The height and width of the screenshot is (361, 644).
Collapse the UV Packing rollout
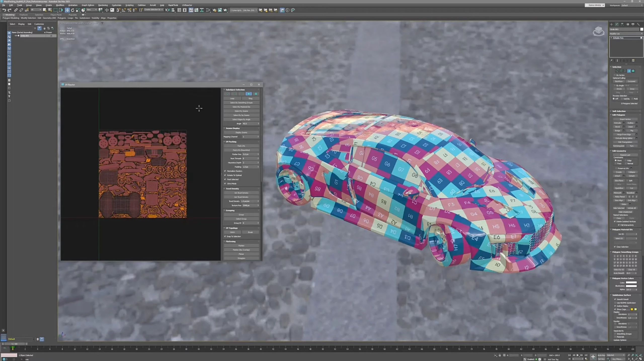coord(231,142)
